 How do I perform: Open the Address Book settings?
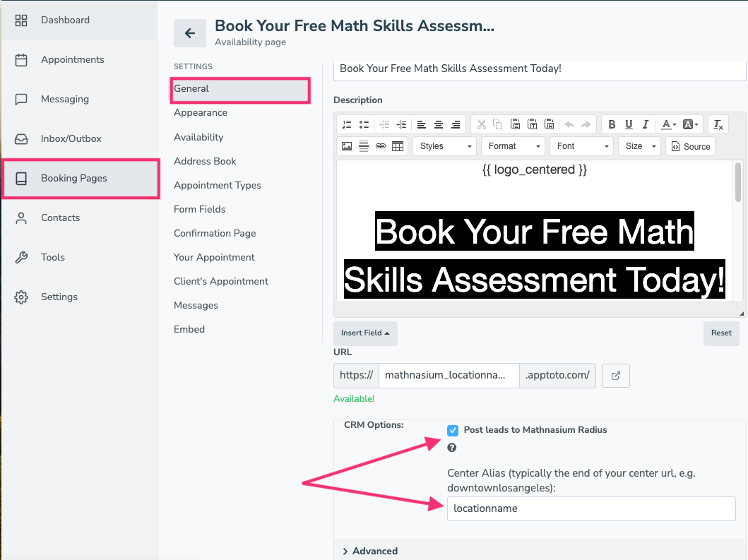pyautogui.click(x=205, y=161)
